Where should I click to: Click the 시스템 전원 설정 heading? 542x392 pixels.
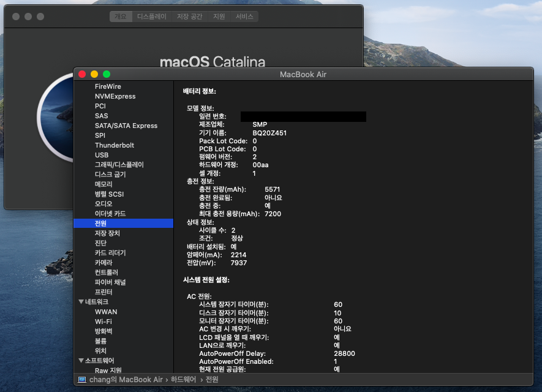(206, 280)
